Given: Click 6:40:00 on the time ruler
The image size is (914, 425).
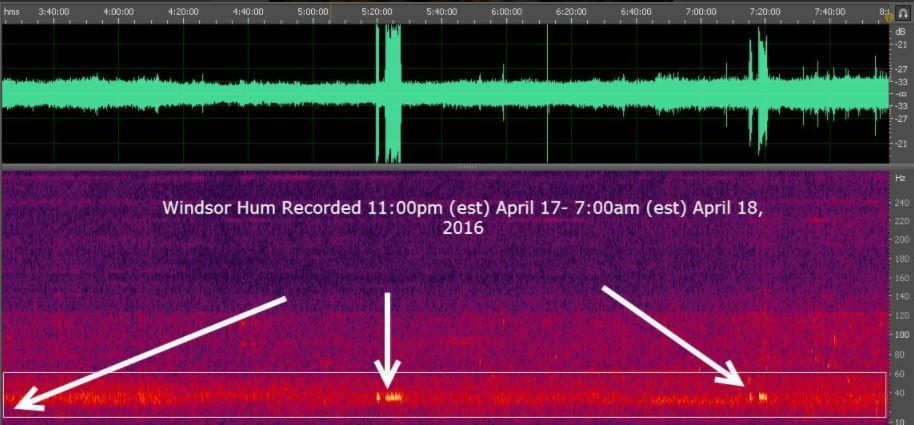Looking at the screenshot, I should coord(636,12).
